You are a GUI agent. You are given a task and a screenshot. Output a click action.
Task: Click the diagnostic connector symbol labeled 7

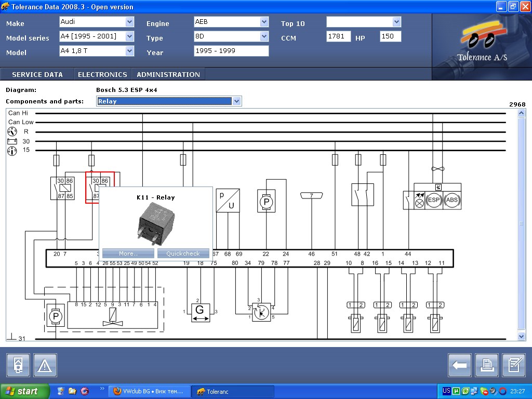(312, 196)
